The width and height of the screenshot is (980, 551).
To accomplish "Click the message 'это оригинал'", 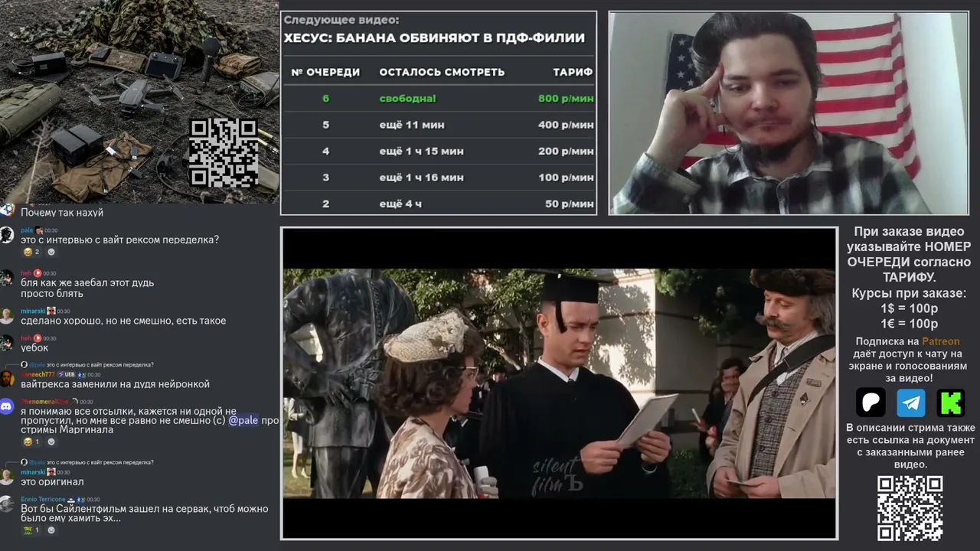I will point(52,482).
